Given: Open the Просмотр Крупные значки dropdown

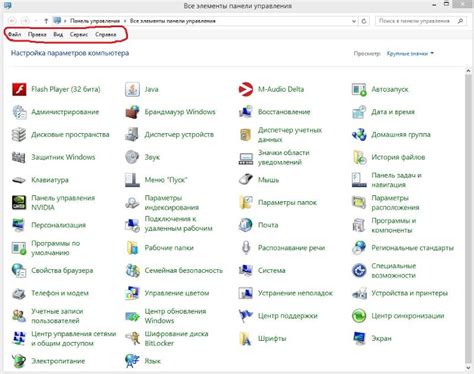Looking at the screenshot, I should click(x=410, y=53).
